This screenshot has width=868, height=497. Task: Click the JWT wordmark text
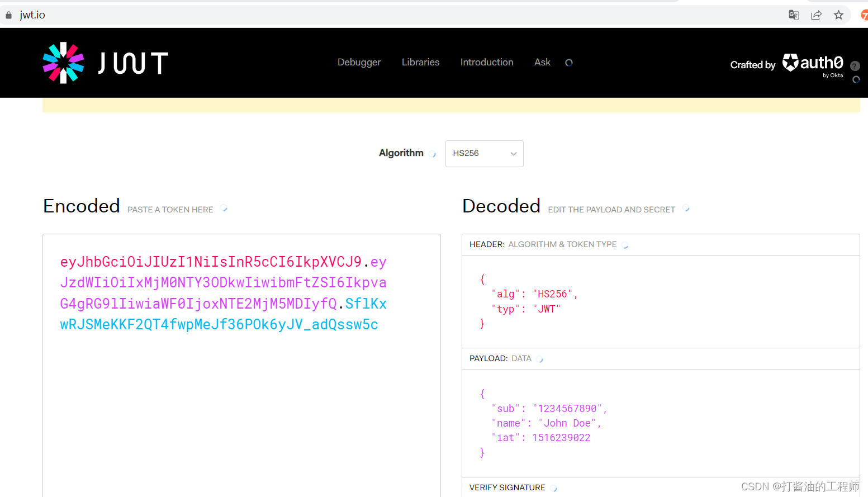click(133, 63)
